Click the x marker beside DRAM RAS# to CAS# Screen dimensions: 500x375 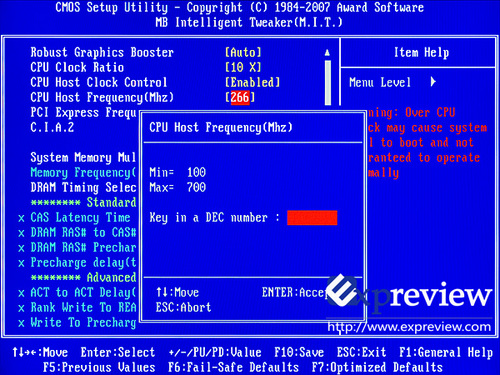(x=21, y=233)
